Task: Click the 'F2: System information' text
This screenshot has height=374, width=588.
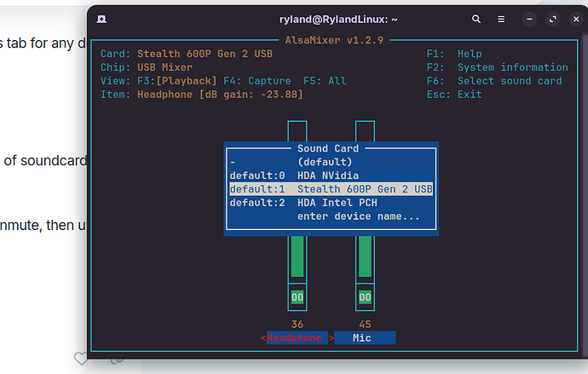Action: tap(498, 67)
